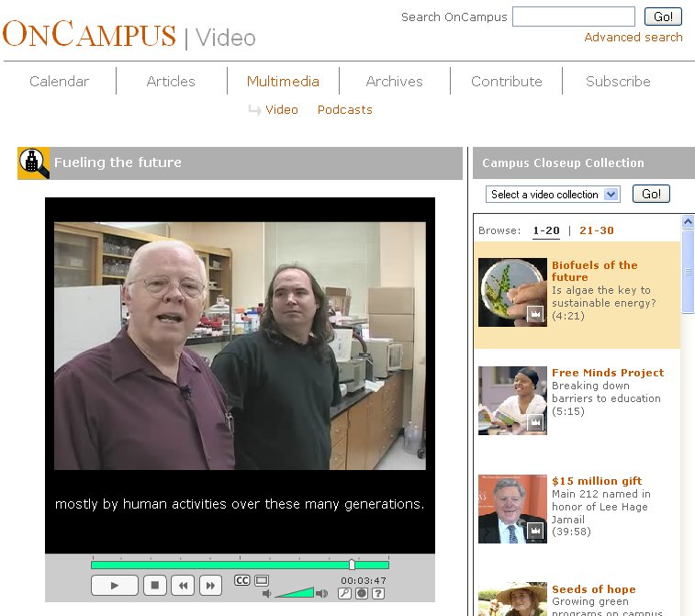Open the player search magnifier icon

coord(344,593)
